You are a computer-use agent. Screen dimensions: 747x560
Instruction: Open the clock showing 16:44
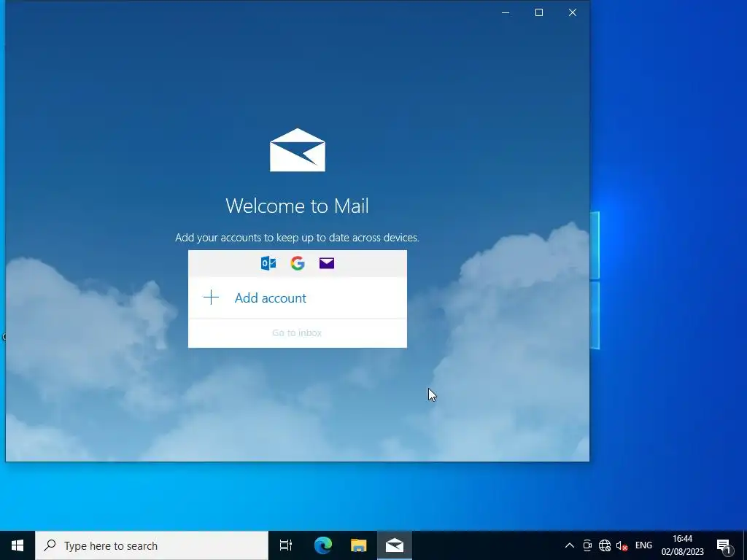click(682, 545)
